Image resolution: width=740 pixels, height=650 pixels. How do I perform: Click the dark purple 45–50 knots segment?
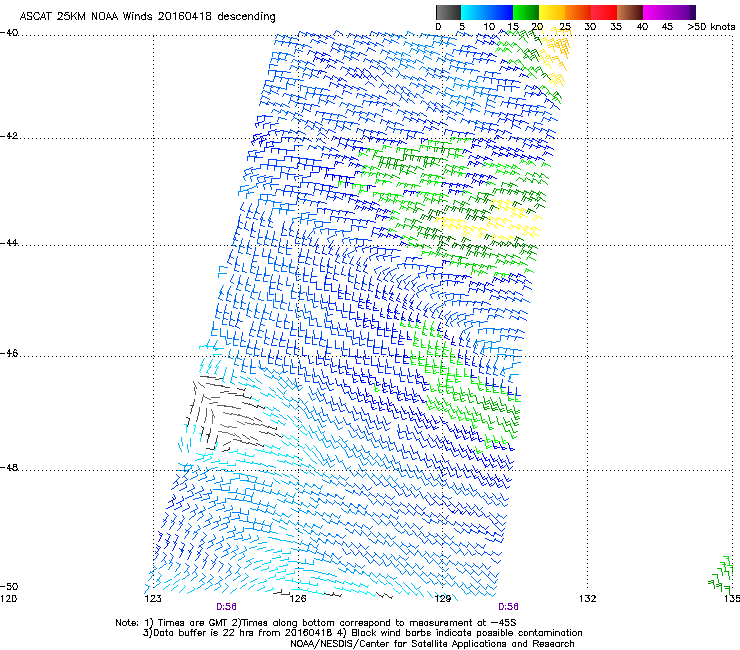point(682,12)
